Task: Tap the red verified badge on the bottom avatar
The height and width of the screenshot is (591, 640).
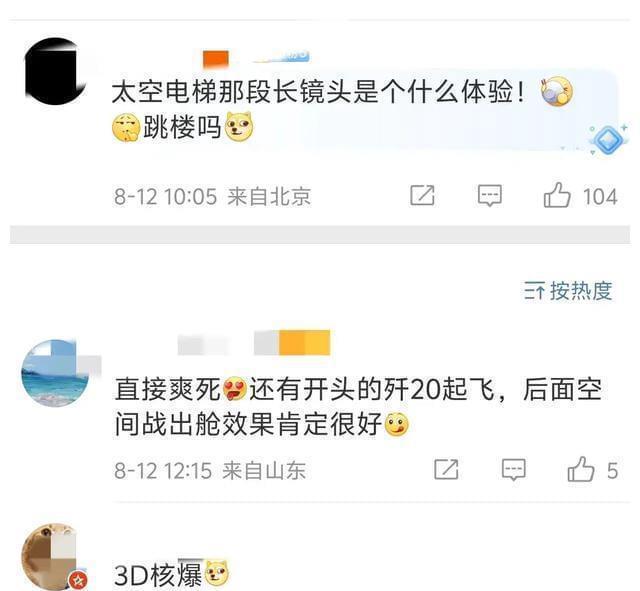Action: [x=78, y=580]
